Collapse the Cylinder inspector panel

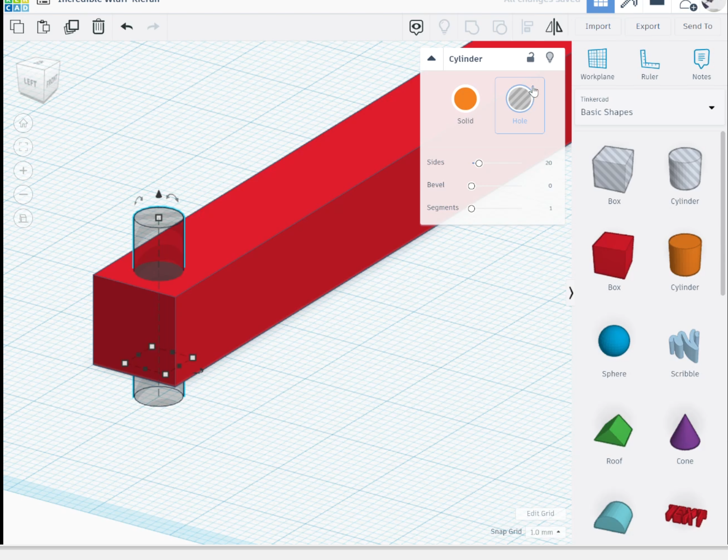pos(431,59)
